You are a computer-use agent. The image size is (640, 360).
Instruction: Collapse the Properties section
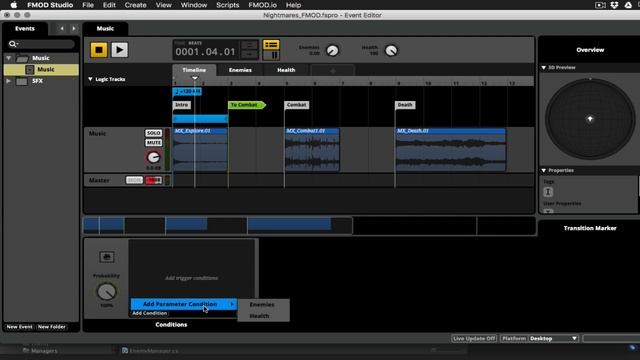[544, 170]
